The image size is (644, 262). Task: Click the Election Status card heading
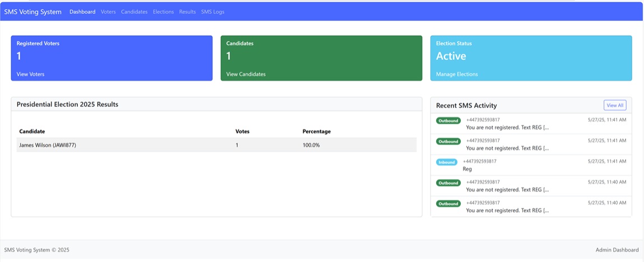(454, 44)
